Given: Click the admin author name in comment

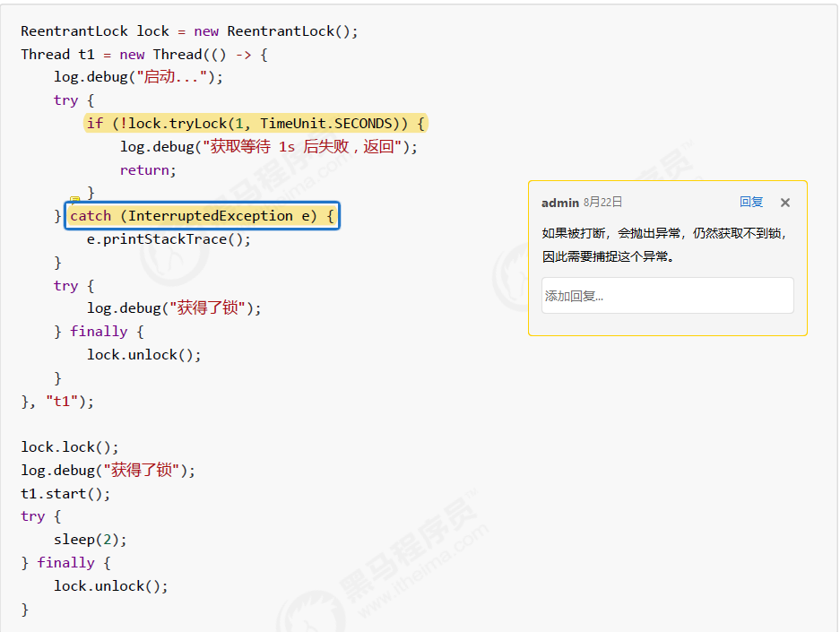Looking at the screenshot, I should coord(559,203).
